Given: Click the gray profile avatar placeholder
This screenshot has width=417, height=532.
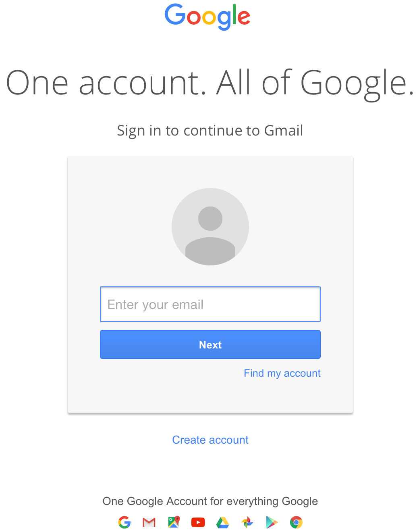Looking at the screenshot, I should point(210,226).
